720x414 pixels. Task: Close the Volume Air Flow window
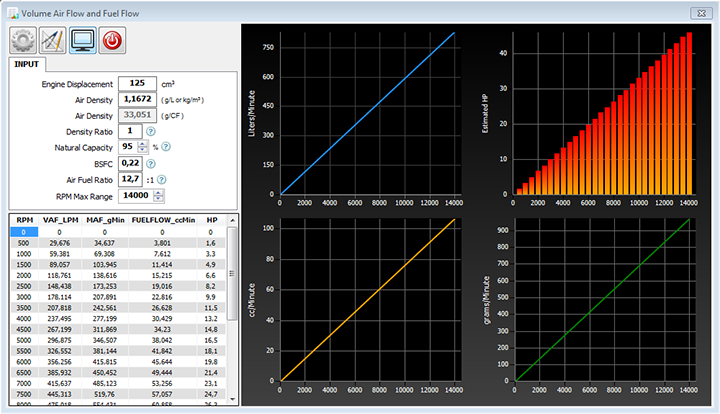[x=702, y=13]
